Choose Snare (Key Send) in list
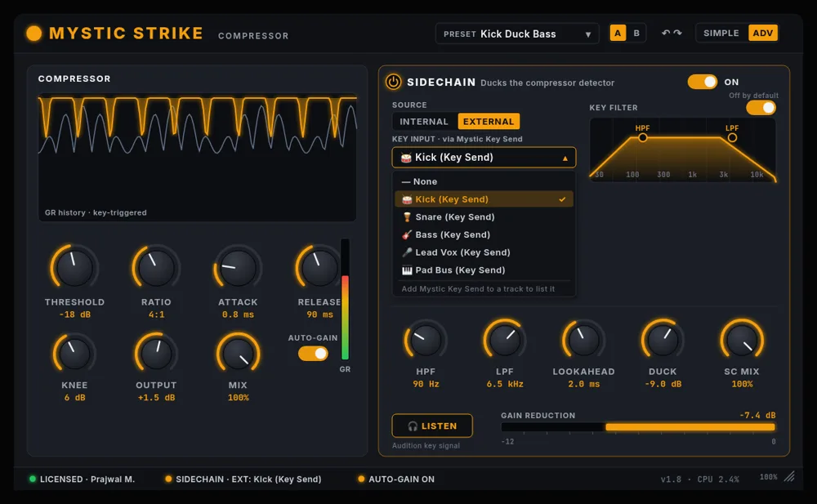817x504 pixels. click(484, 216)
